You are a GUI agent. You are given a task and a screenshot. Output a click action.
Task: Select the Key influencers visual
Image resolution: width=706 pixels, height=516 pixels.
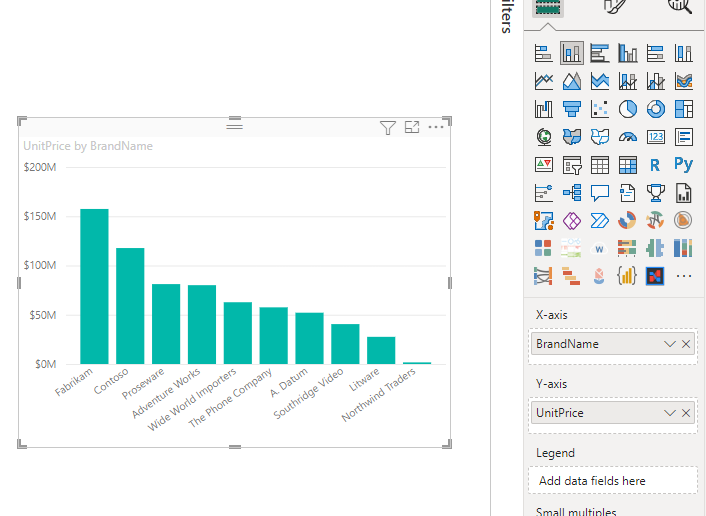coord(544,193)
